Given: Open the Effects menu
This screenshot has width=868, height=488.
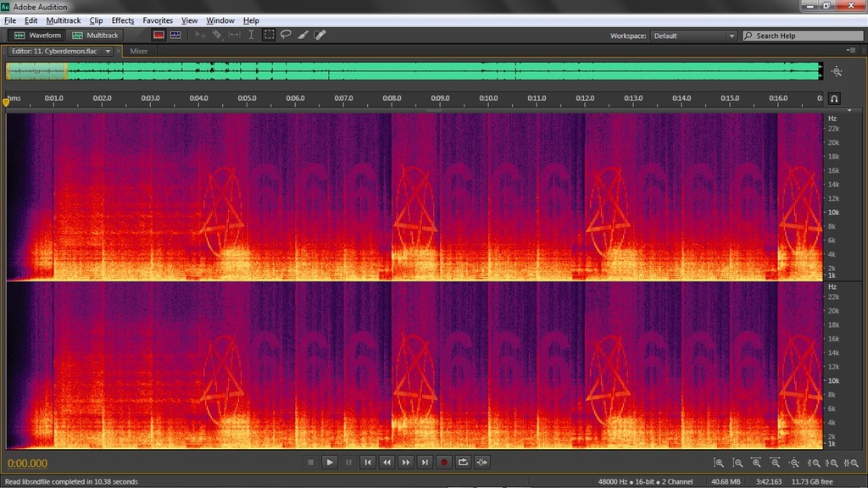Looking at the screenshot, I should [x=122, y=20].
